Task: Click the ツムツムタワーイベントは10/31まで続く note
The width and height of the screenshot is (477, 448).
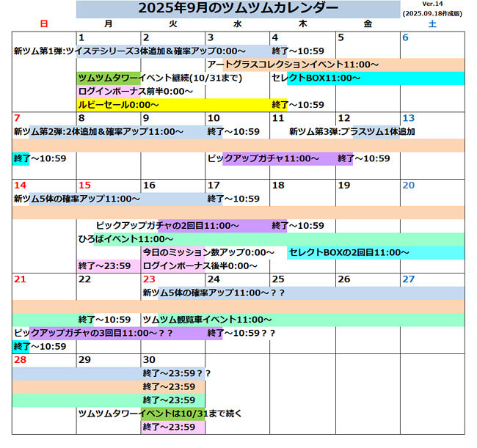Action: [160, 414]
